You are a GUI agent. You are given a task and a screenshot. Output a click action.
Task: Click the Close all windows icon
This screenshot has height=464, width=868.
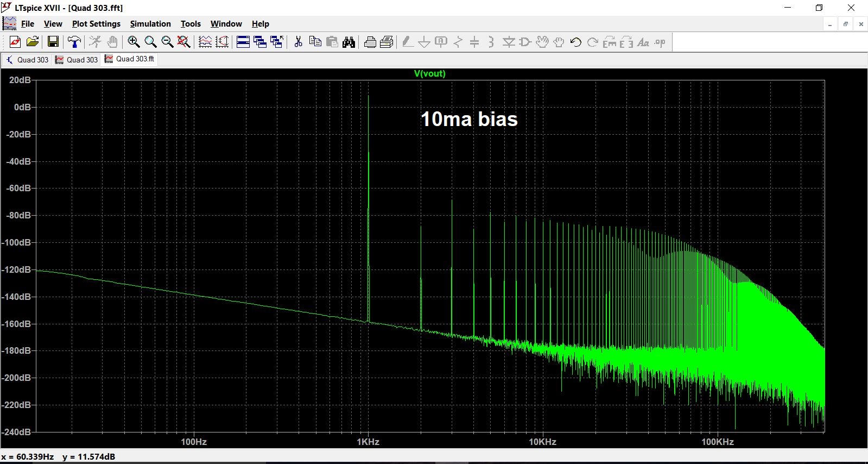tap(277, 42)
